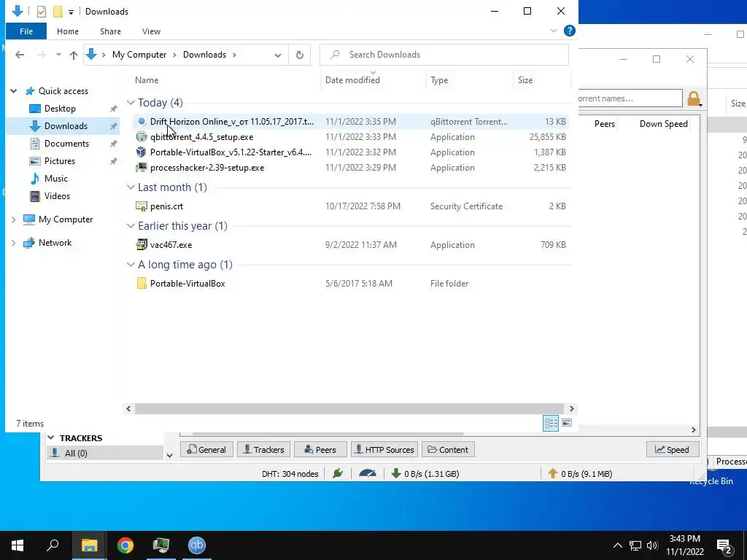Image resolution: width=747 pixels, height=560 pixels.
Task: Sort files by Type column
Action: tap(438, 80)
